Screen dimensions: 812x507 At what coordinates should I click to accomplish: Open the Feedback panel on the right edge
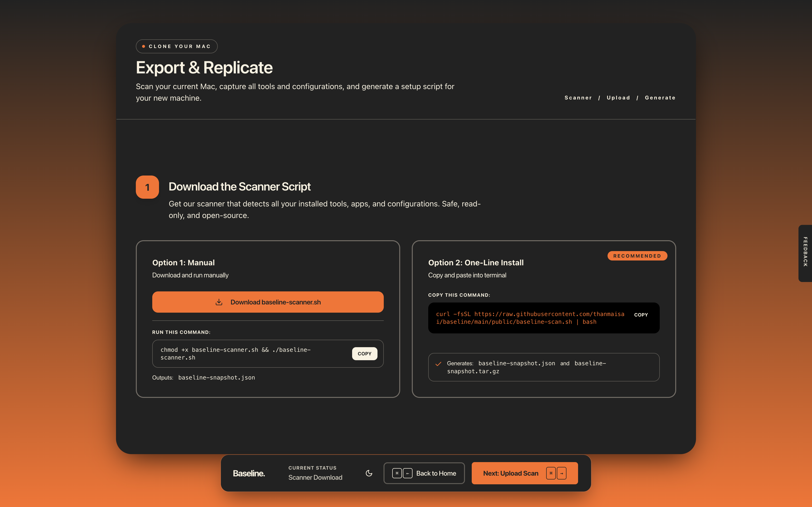click(x=805, y=254)
